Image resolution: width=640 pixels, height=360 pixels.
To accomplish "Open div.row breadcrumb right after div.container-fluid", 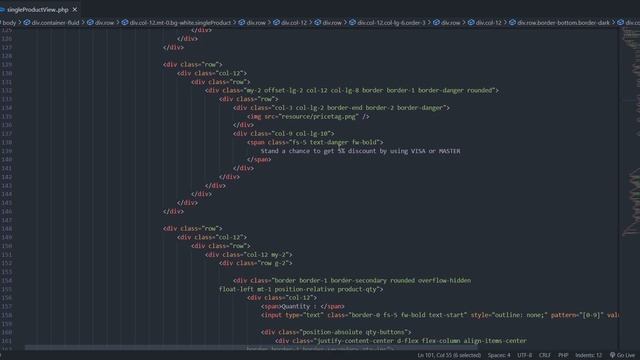I will [104, 23].
